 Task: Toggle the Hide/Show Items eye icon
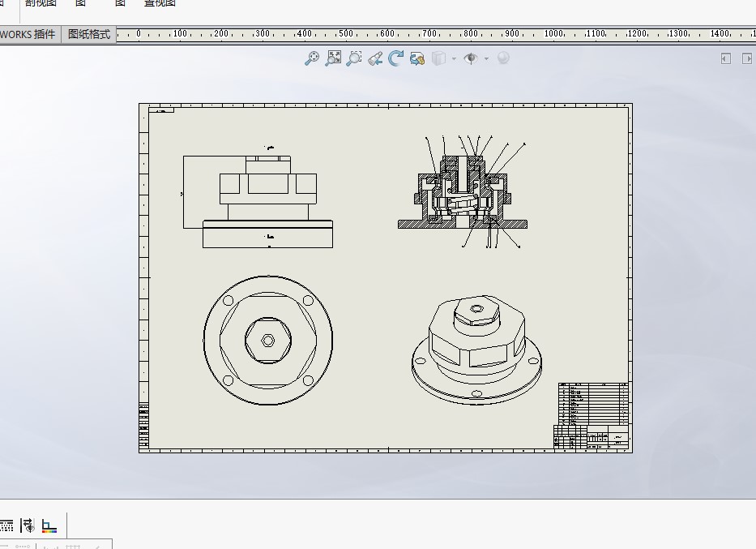471,58
